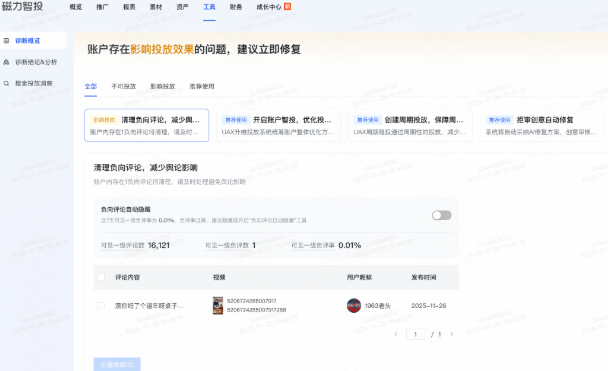Switch to the 不可投放 filter tab
Screen dimensions: 608x371
click(x=124, y=86)
